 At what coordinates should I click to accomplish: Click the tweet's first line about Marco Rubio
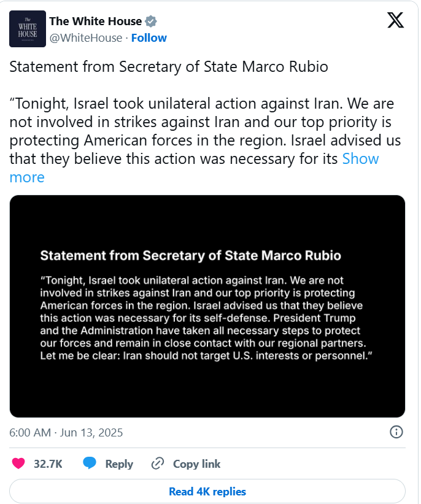pyautogui.click(x=169, y=67)
